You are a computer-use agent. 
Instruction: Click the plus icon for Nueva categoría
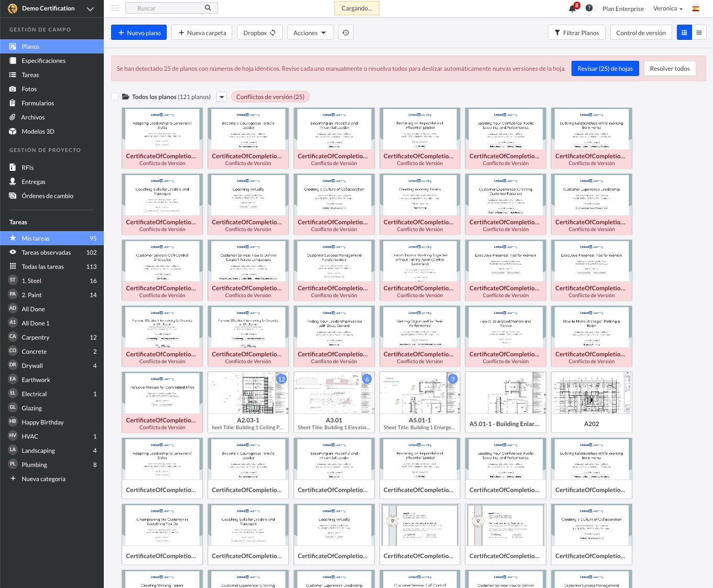pyautogui.click(x=13, y=478)
